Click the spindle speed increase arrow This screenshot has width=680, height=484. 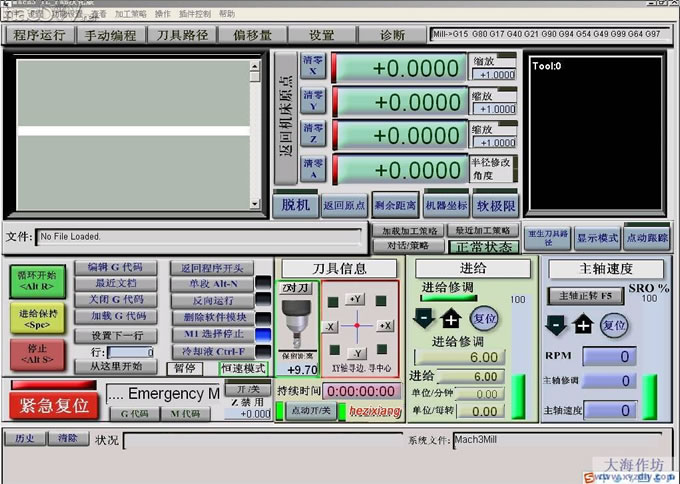tap(583, 326)
